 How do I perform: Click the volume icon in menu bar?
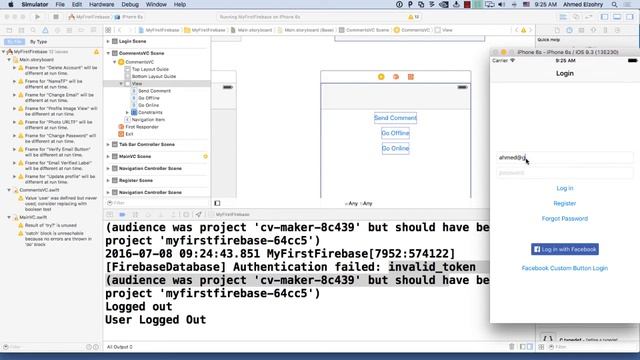point(501,4)
